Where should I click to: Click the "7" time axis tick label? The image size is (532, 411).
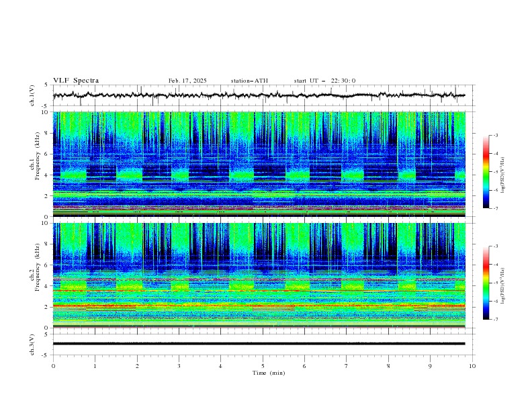pos(347,366)
